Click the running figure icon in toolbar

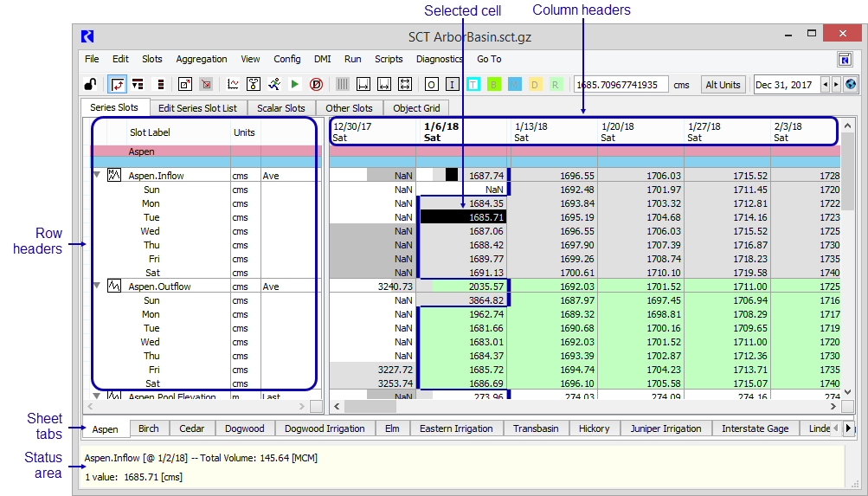tap(274, 85)
